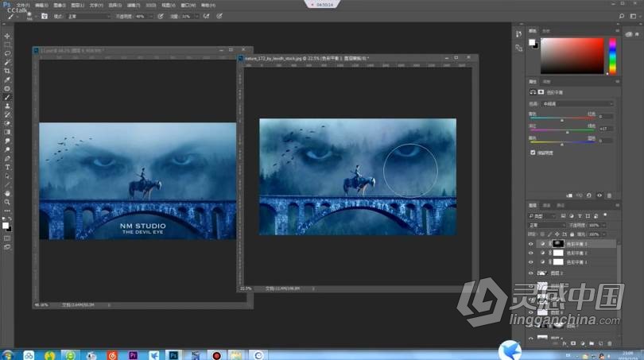Screen dimensions: 644x360
Task: Select the Rectangular Marquee tool
Action: (x=7, y=45)
